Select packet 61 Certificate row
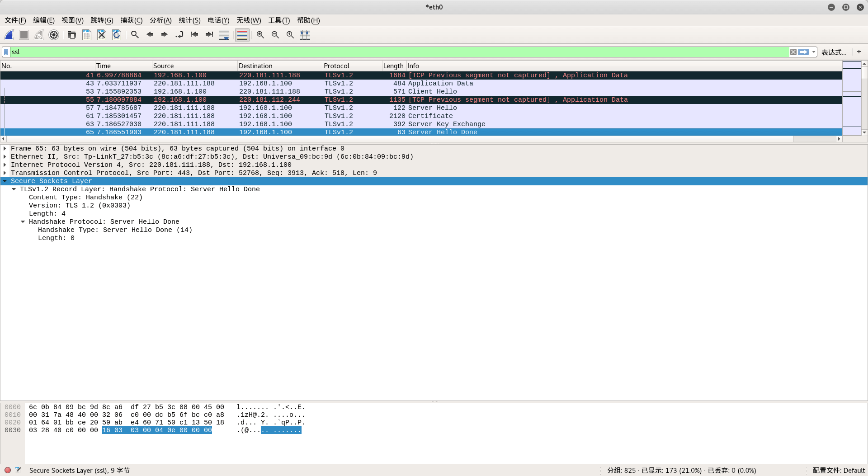The image size is (868, 476). pyautogui.click(x=421, y=116)
